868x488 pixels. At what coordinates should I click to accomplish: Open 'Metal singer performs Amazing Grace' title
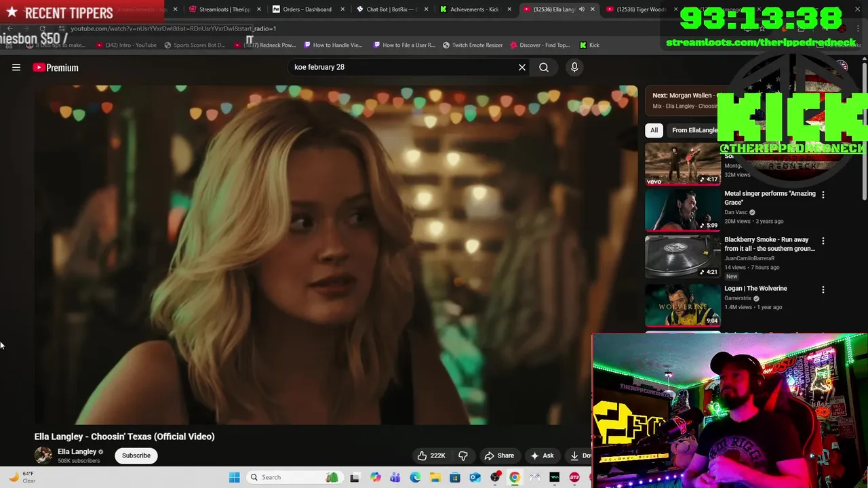(x=770, y=198)
